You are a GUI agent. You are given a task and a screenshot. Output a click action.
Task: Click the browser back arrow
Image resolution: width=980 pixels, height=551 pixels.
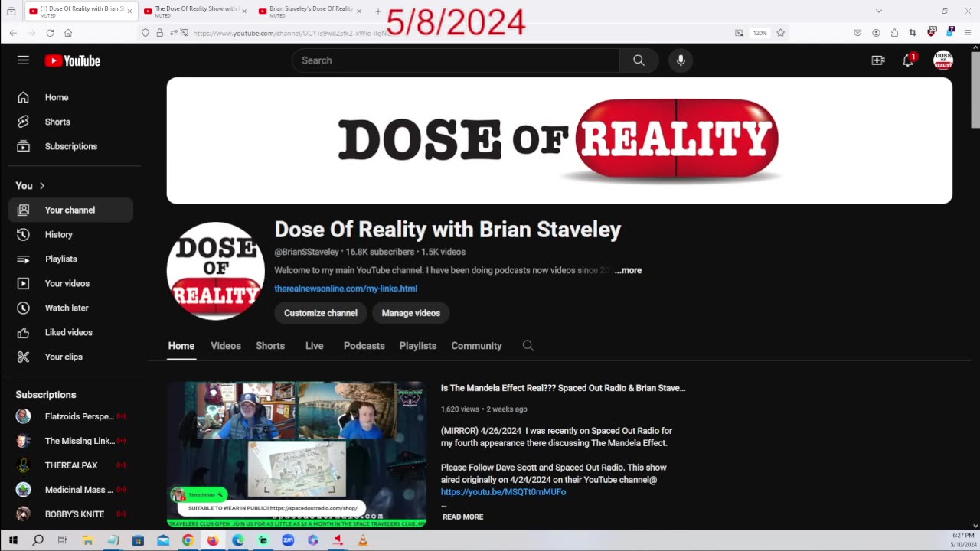(x=13, y=33)
